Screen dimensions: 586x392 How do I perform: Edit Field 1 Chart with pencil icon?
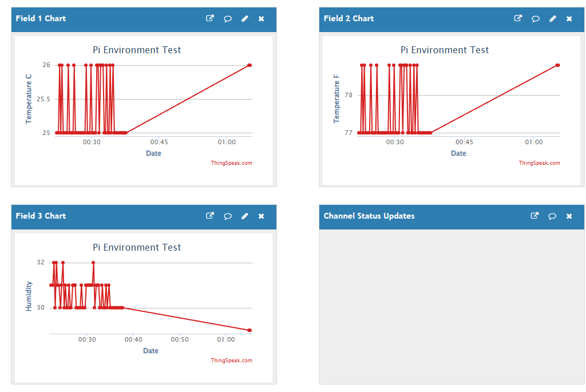(244, 18)
